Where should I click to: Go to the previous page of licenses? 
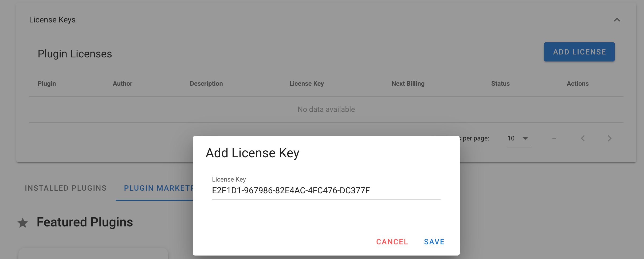[x=583, y=138]
